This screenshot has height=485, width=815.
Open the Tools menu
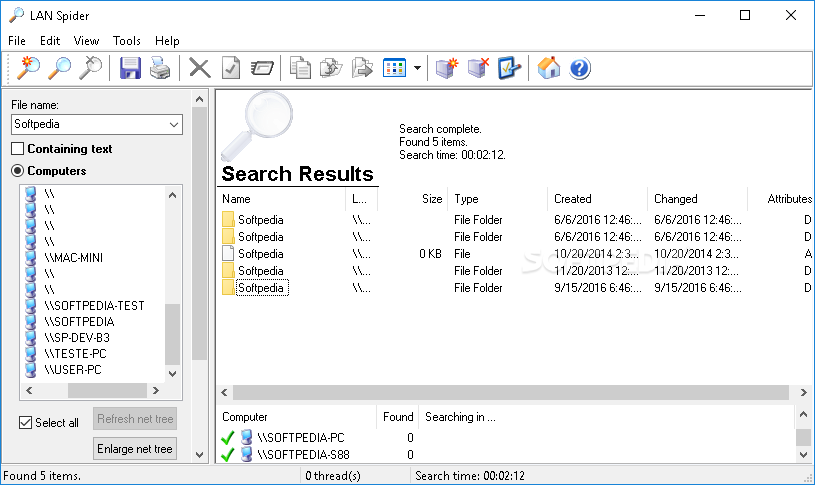(127, 41)
